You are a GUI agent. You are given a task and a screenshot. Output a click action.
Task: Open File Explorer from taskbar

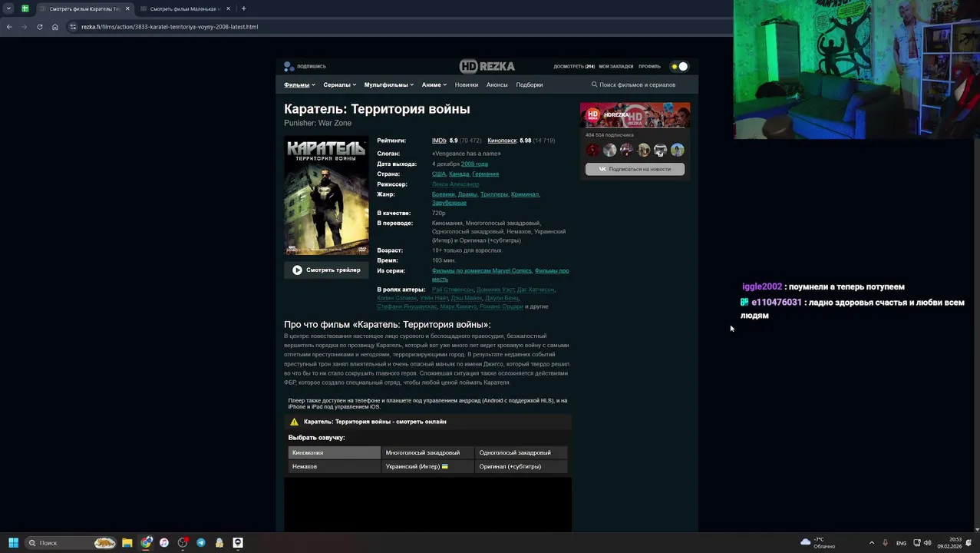pyautogui.click(x=127, y=543)
